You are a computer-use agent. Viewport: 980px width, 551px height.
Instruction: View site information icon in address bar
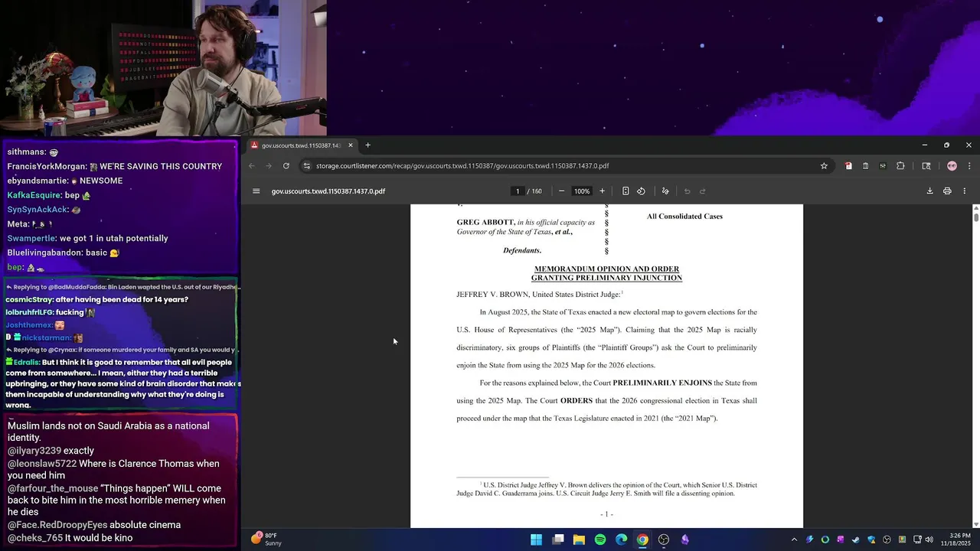point(307,166)
